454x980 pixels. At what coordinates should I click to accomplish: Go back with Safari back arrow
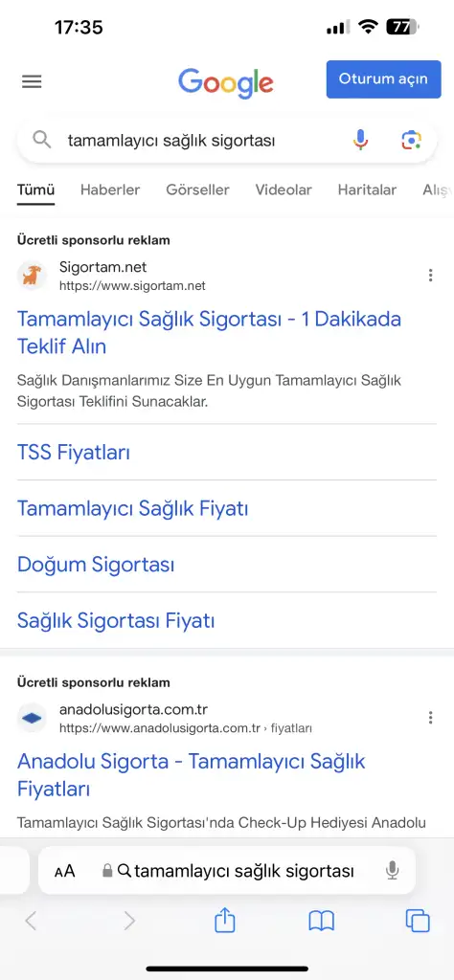point(31,921)
